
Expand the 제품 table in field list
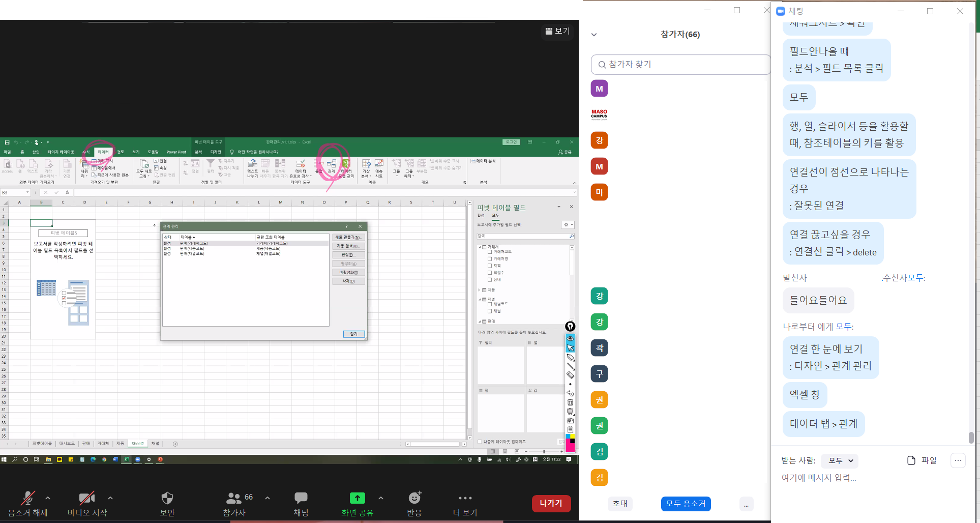[479, 290]
